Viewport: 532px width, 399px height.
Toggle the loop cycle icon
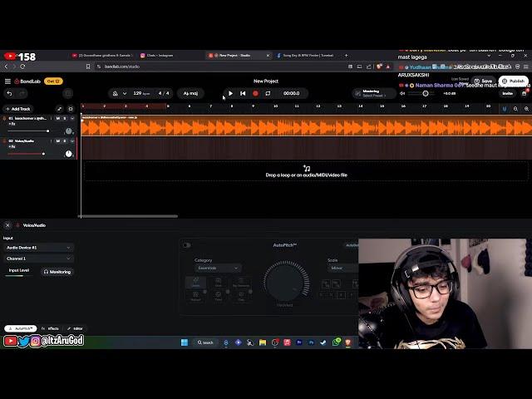pyautogui.click(x=268, y=93)
